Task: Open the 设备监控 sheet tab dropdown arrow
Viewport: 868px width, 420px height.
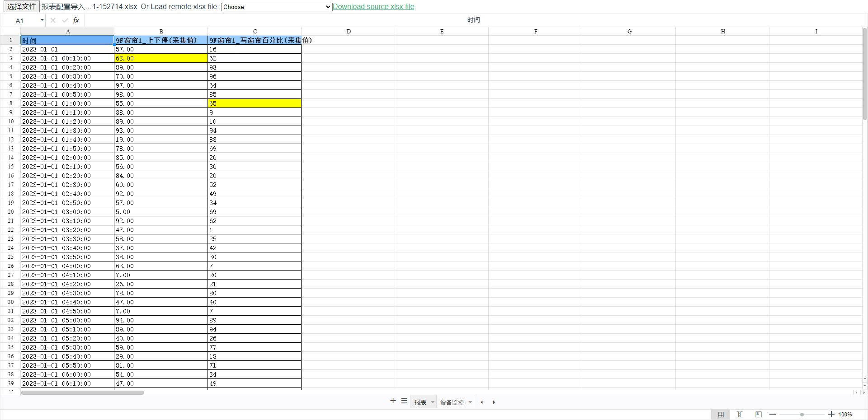Action: pos(470,402)
